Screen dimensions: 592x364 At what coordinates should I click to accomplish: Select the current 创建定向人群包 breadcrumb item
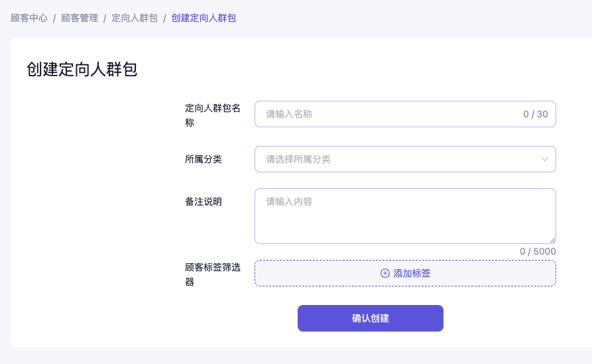click(204, 18)
